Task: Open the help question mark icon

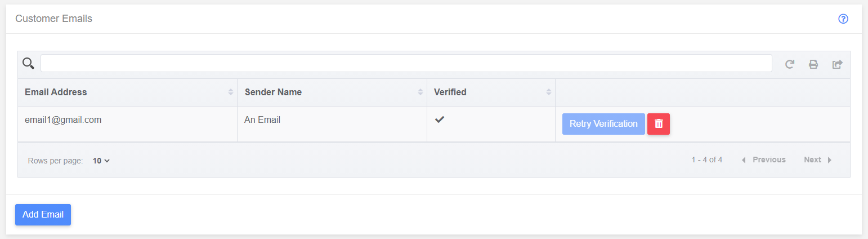Action: tap(843, 19)
